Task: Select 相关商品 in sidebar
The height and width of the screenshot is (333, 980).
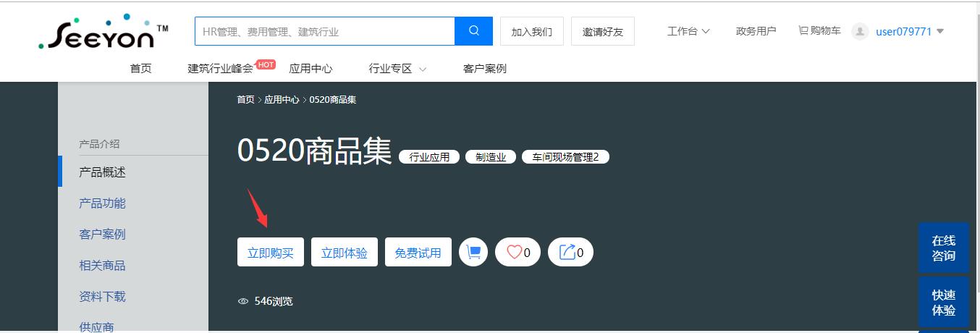Action: (102, 266)
